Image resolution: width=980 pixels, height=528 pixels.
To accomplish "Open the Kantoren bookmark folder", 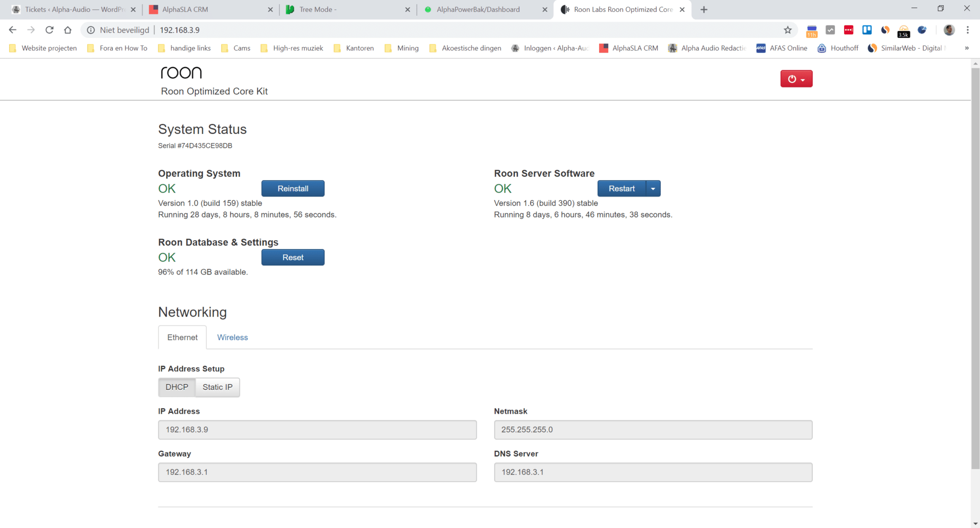I will [x=354, y=48].
